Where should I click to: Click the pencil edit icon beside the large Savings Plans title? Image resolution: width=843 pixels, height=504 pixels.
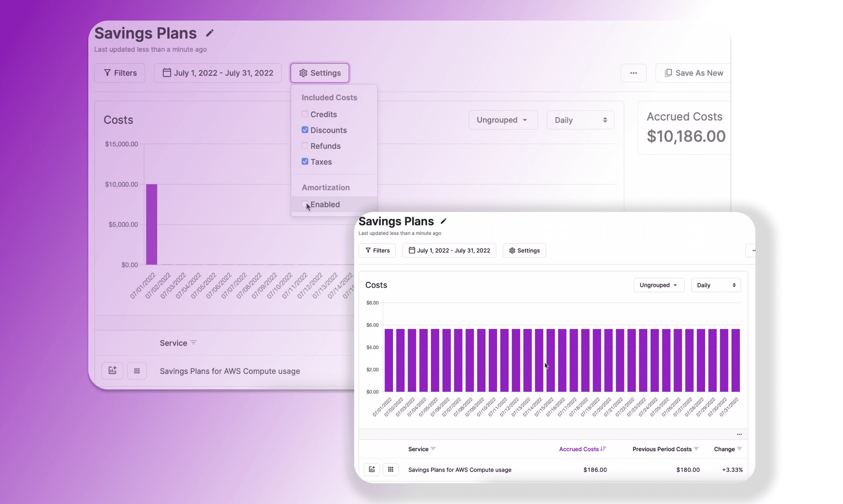pos(209,33)
